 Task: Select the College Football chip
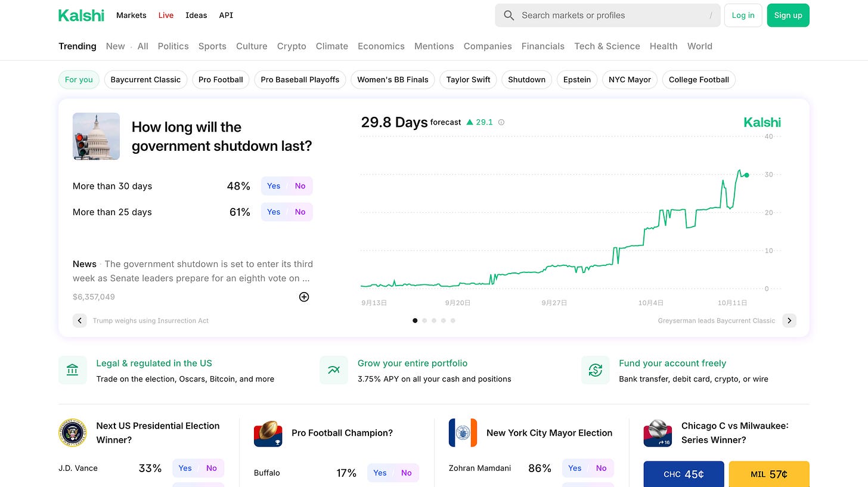tap(699, 80)
